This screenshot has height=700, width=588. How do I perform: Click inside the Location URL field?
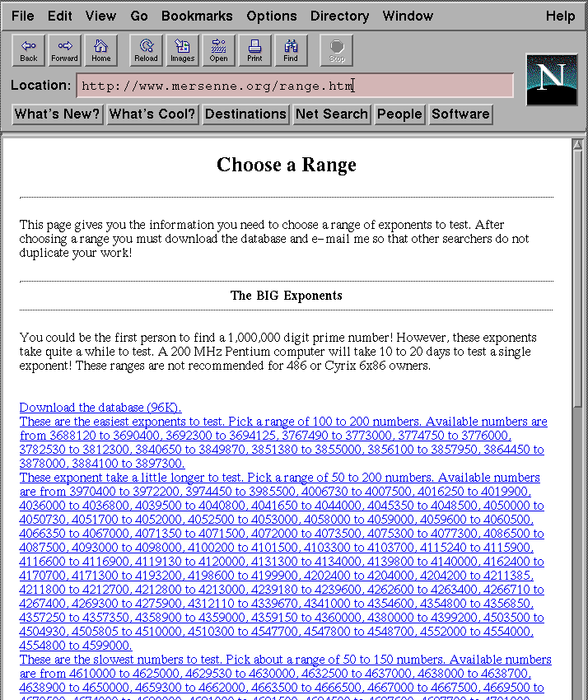tap(295, 86)
